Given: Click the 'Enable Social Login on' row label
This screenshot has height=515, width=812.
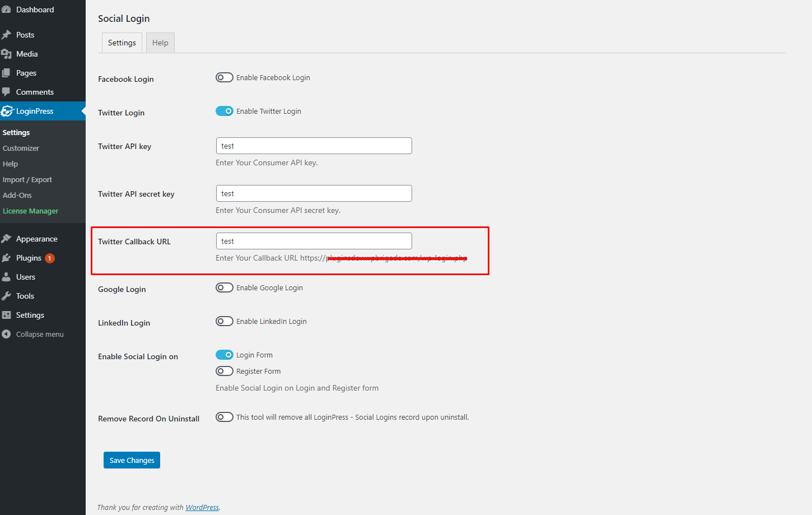Looking at the screenshot, I should point(138,356).
